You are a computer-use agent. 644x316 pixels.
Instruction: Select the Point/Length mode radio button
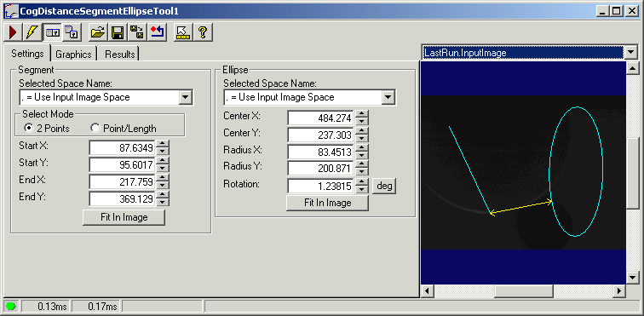click(x=95, y=129)
